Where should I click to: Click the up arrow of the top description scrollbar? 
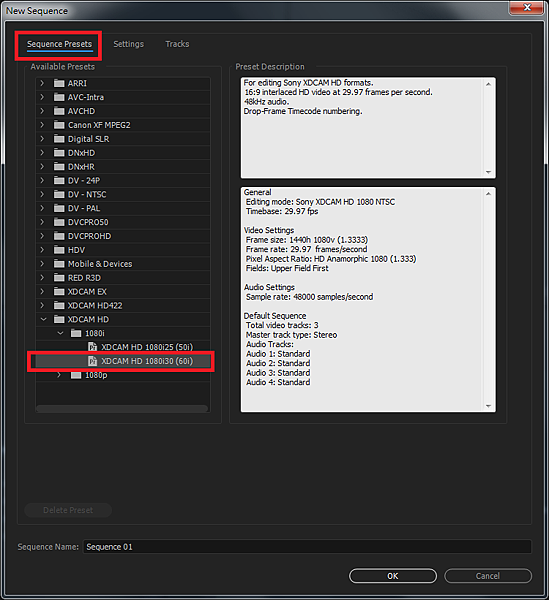[488, 84]
